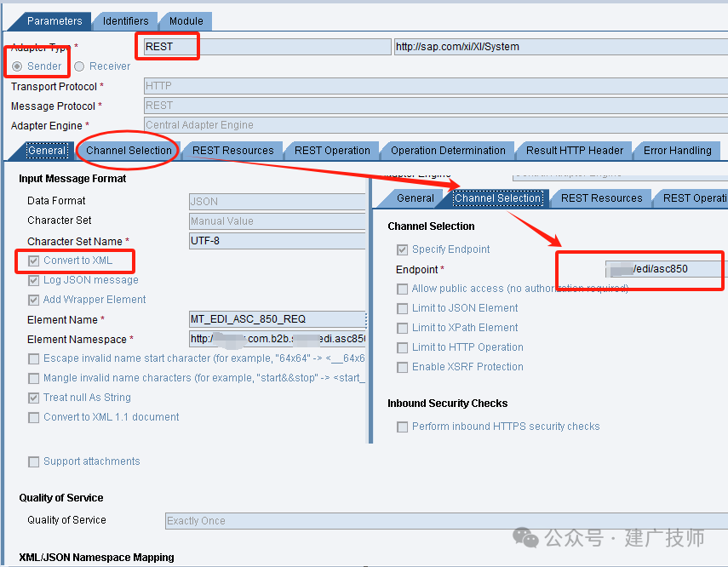Click the Inbound Security Checks heading
728x567 pixels.
[448, 403]
